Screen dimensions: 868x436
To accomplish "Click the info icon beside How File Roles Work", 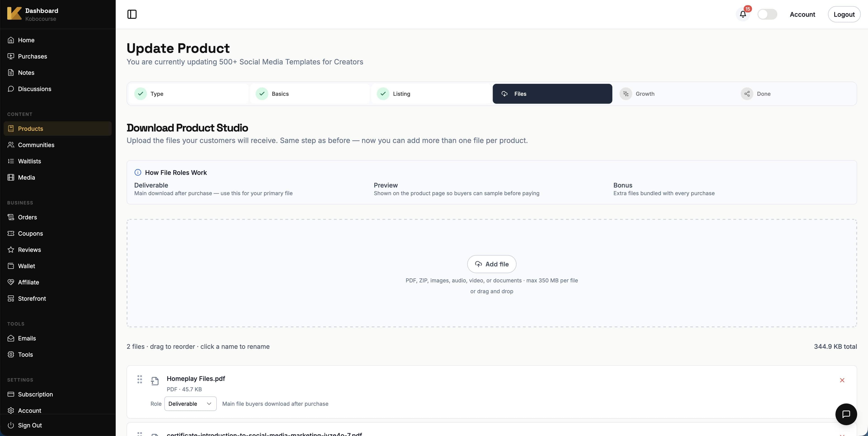I will (138, 172).
